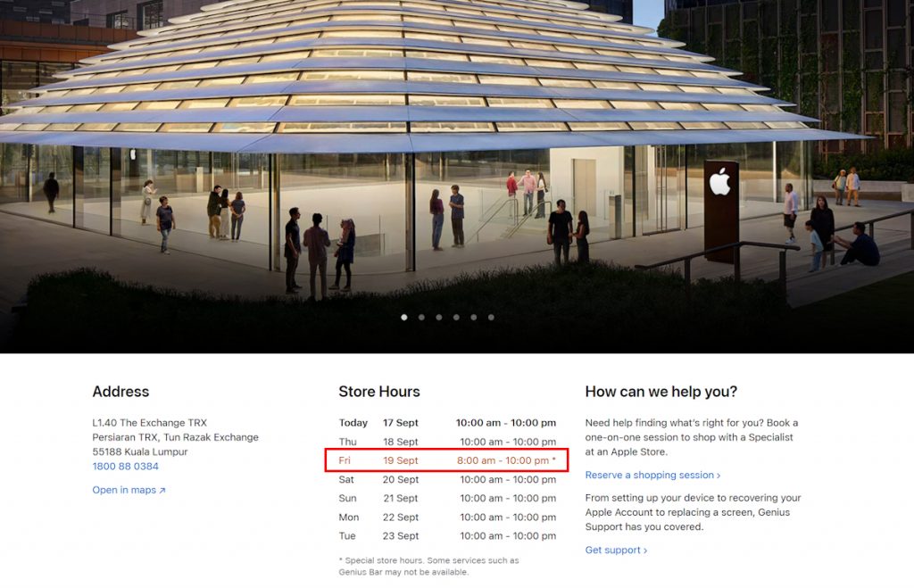Go to the fifth gallery dot
914x588 pixels.
click(x=474, y=317)
